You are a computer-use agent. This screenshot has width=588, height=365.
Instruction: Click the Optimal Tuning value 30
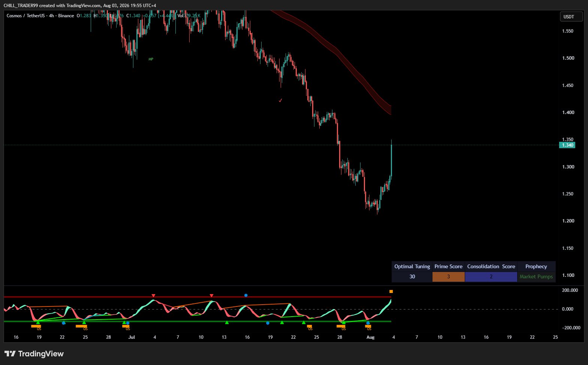412,277
